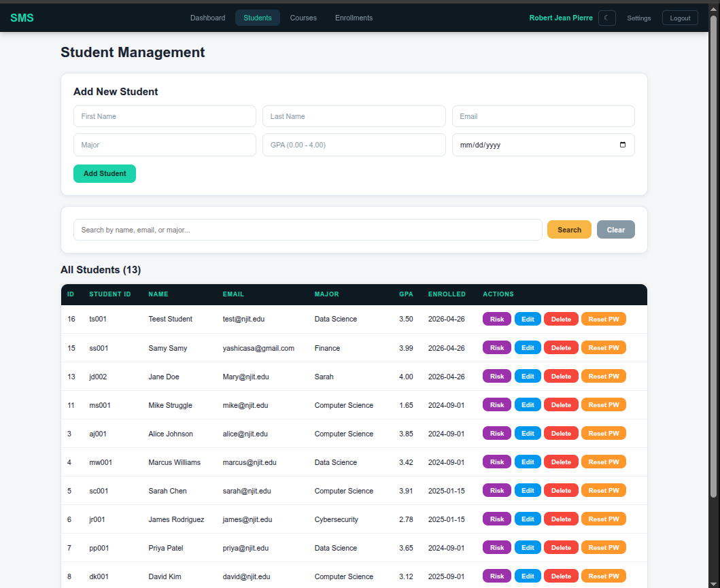Select email yashicasa@gmail.com
The width and height of the screenshot is (720, 588).
(x=258, y=349)
